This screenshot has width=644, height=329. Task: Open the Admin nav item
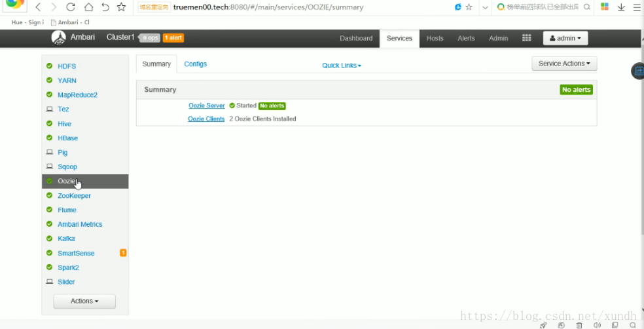pyautogui.click(x=498, y=38)
